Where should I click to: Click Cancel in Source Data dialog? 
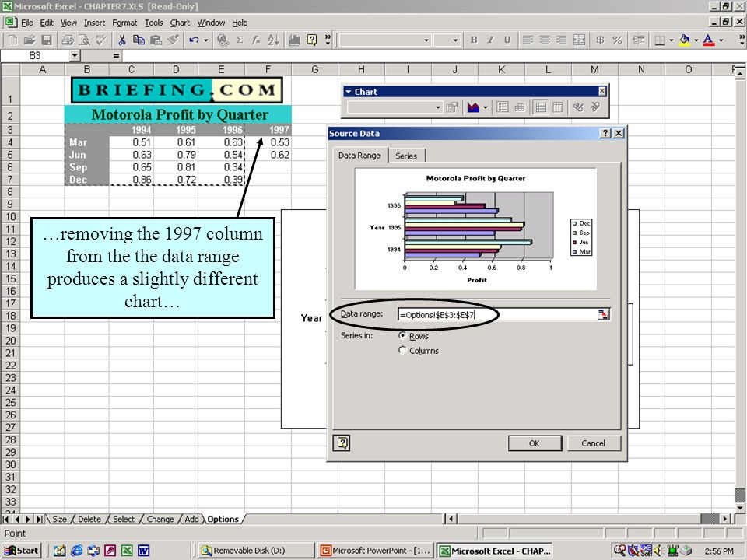[593, 443]
